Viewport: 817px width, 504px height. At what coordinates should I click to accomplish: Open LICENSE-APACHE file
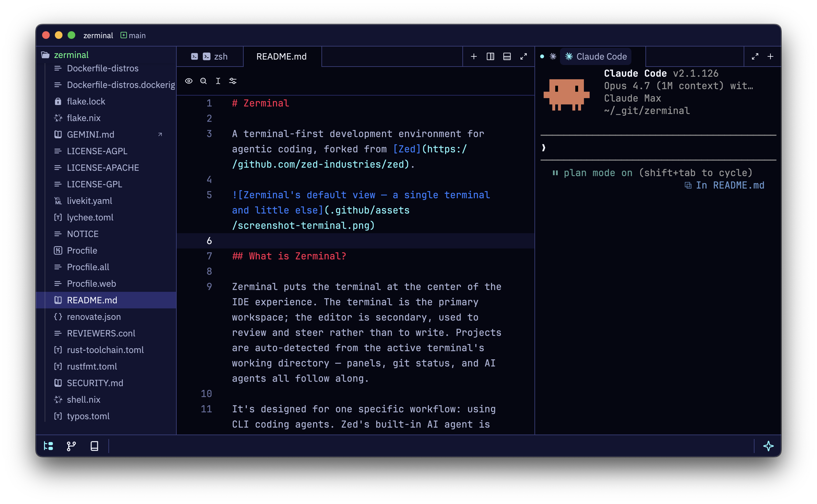coord(106,168)
